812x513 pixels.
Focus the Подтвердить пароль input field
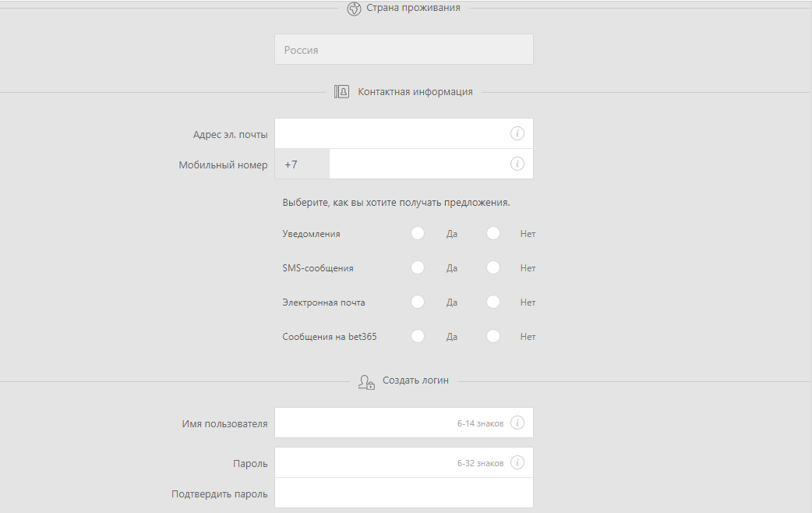coord(404,493)
